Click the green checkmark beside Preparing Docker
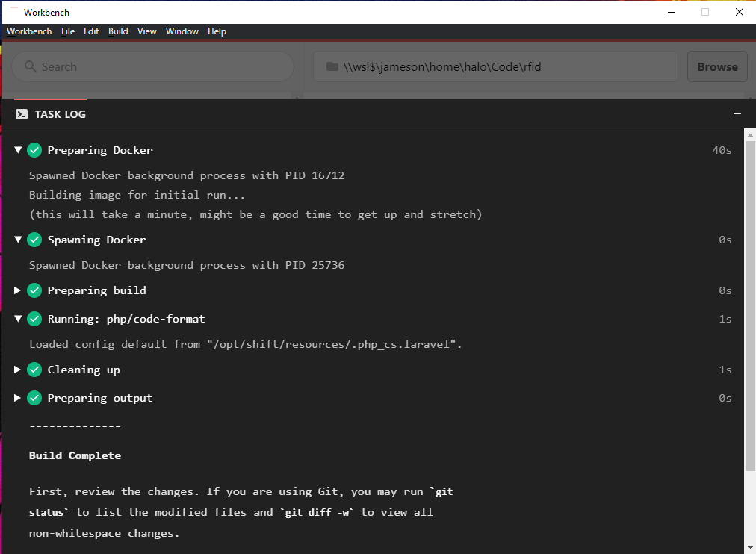The height and width of the screenshot is (554, 756). (34, 150)
